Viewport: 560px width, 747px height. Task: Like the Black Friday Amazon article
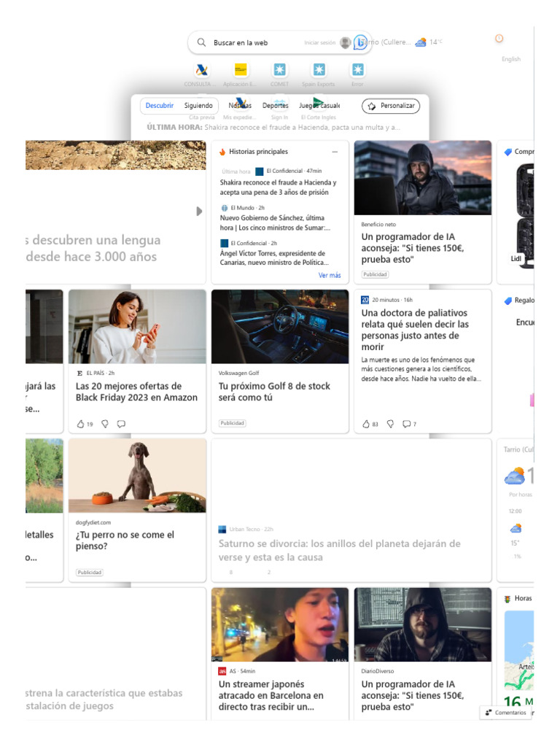pyautogui.click(x=80, y=424)
